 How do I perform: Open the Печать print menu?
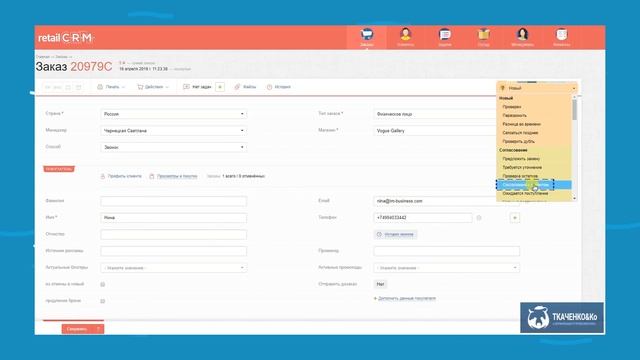(111, 87)
